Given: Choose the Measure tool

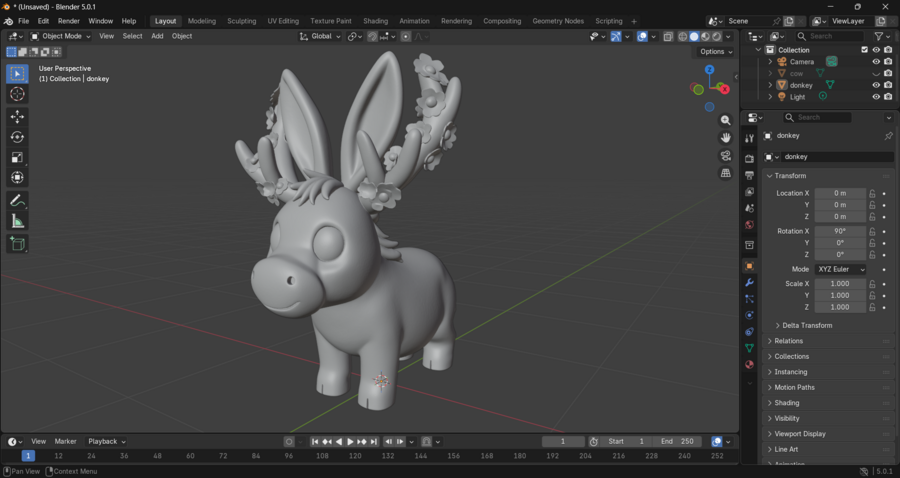Looking at the screenshot, I should [17, 221].
